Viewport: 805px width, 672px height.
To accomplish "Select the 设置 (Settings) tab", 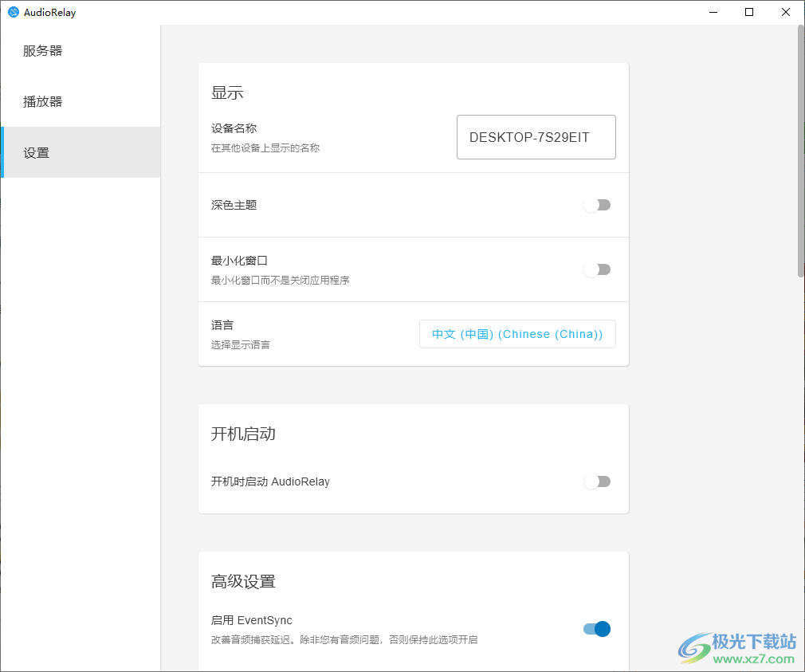I will 80,152.
